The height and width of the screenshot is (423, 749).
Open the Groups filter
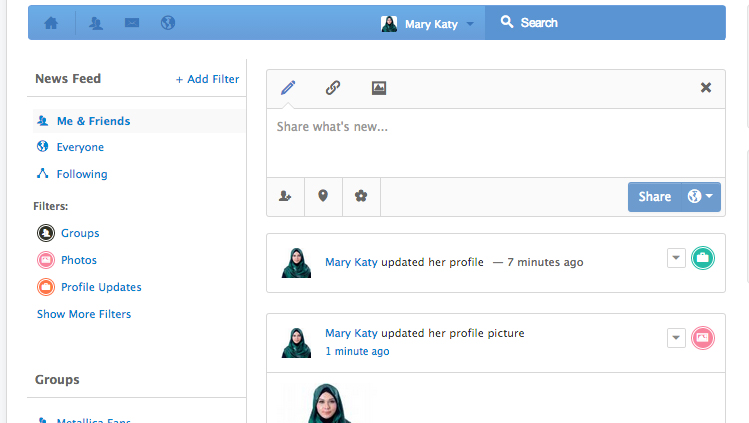pos(80,233)
